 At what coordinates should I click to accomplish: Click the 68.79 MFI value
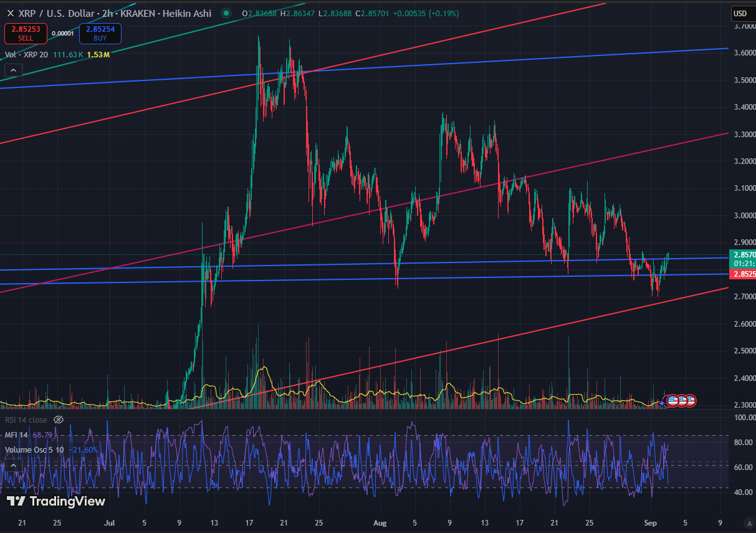tap(41, 435)
